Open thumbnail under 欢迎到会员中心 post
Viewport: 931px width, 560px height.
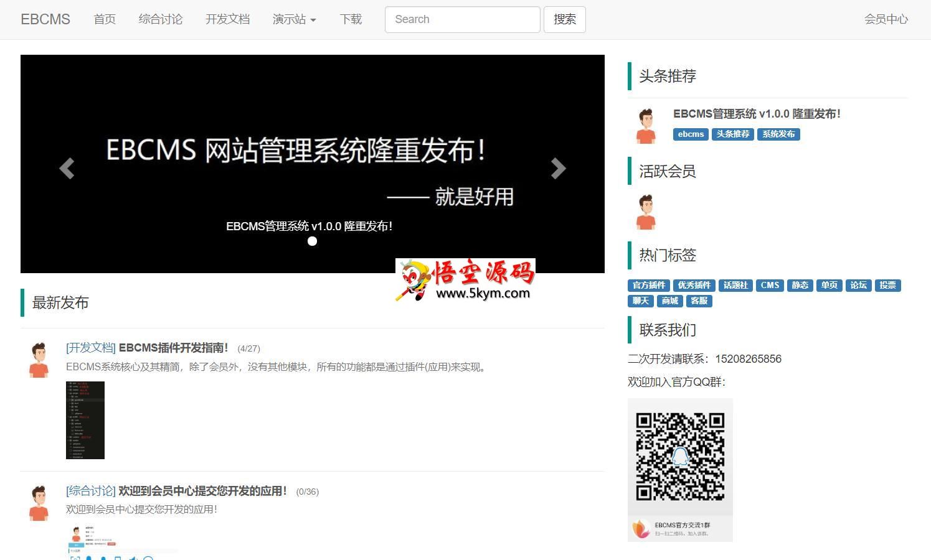point(122,543)
